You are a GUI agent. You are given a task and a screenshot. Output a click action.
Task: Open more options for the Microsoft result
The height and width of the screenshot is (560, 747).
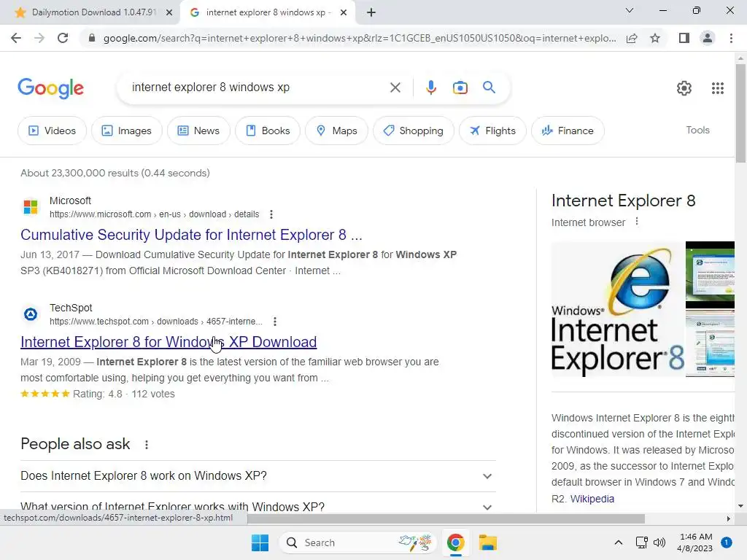point(271,214)
